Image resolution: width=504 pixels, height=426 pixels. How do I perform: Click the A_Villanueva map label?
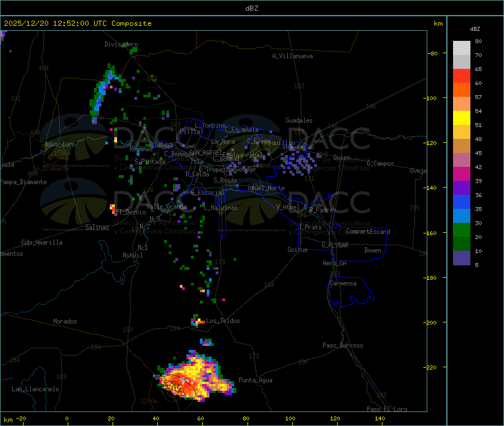[x=292, y=56]
